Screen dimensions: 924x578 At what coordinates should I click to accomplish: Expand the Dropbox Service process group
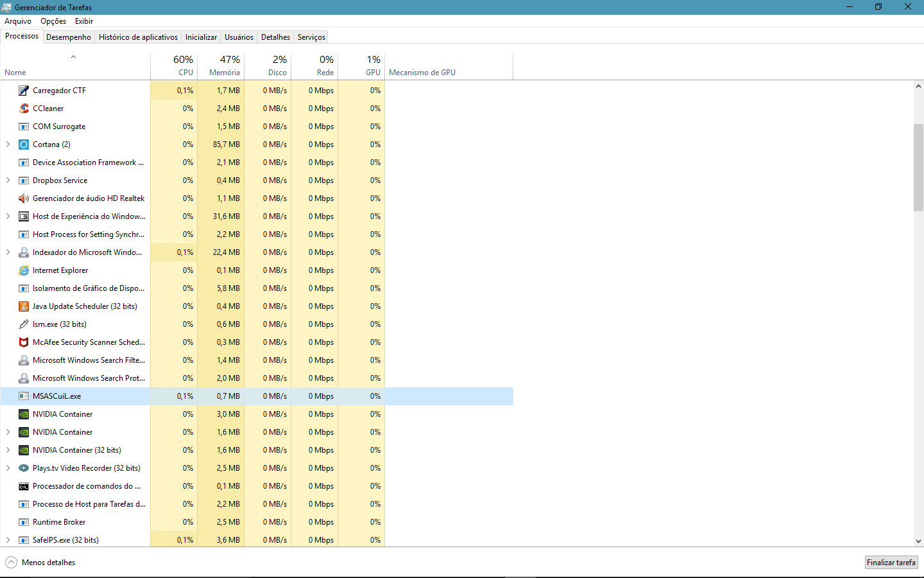pyautogui.click(x=8, y=180)
